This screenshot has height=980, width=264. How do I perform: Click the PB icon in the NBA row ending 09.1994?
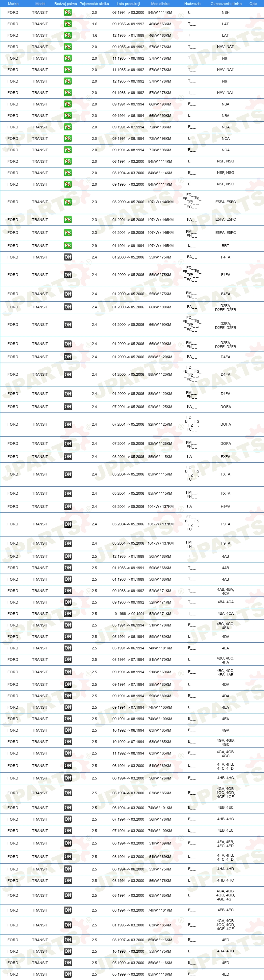(68, 104)
